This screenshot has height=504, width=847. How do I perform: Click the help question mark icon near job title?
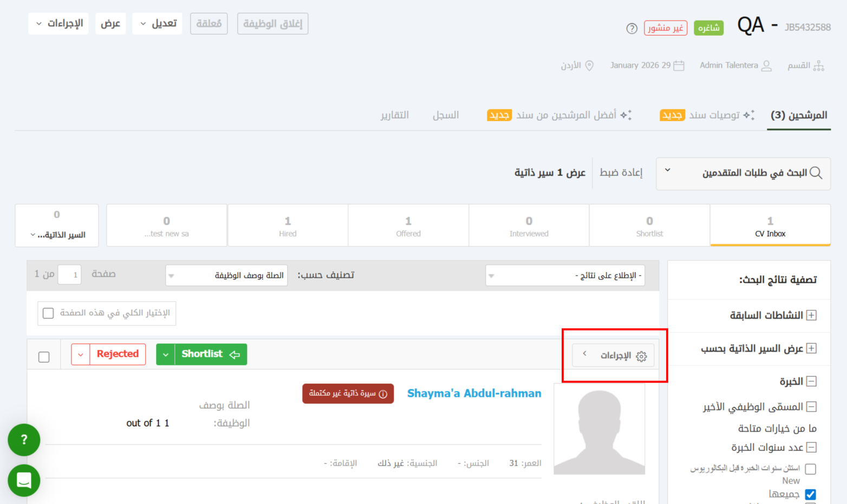pos(631,29)
